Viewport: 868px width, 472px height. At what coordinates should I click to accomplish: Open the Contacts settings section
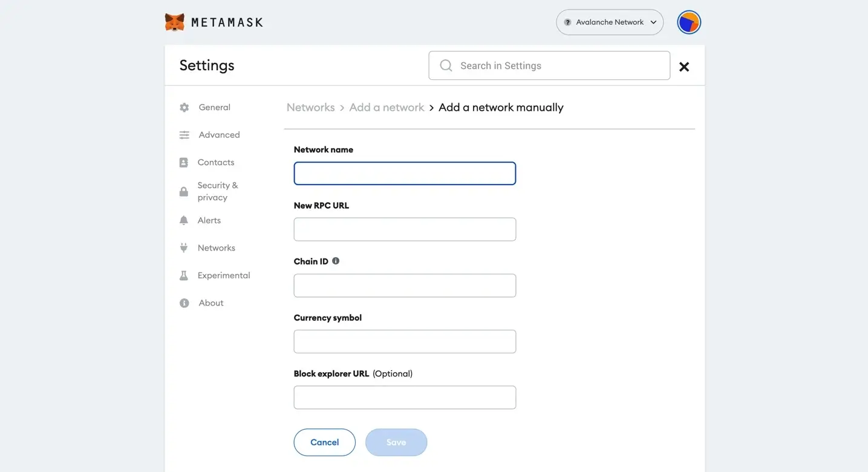coord(215,162)
